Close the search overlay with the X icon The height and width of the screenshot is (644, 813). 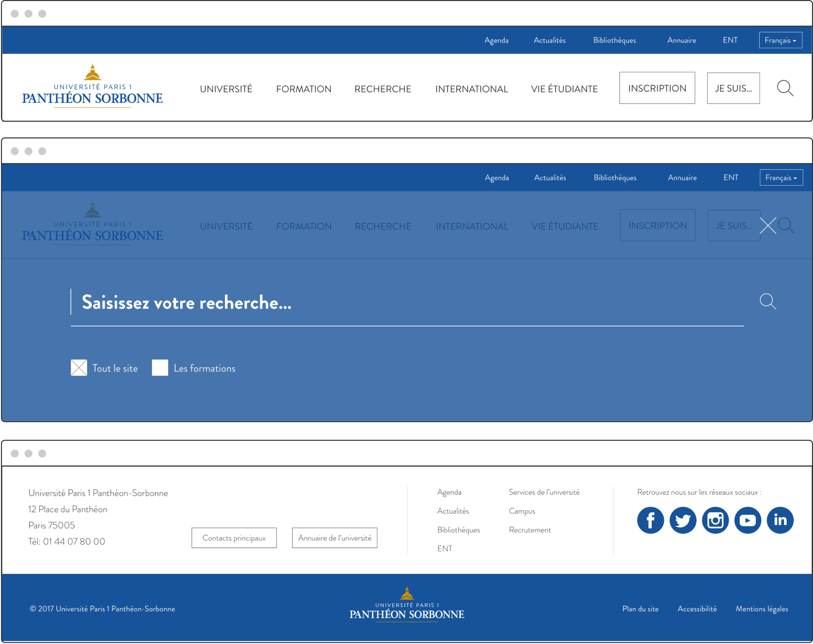coord(768,226)
